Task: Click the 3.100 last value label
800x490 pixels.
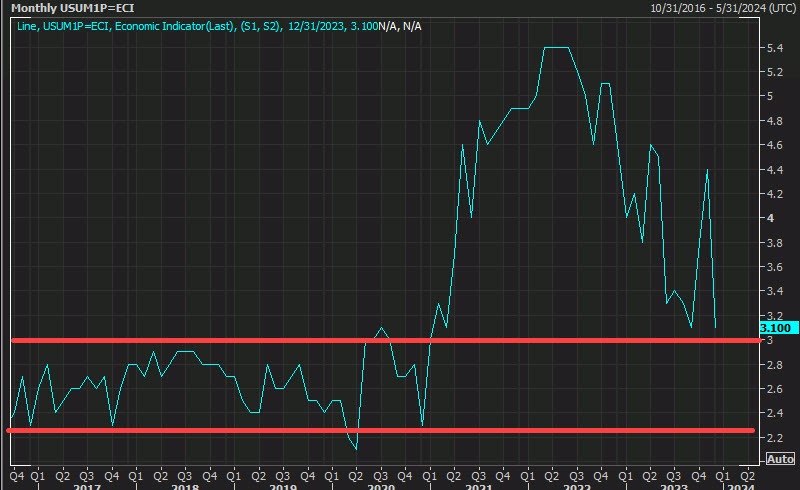Action: pyautogui.click(x=776, y=328)
